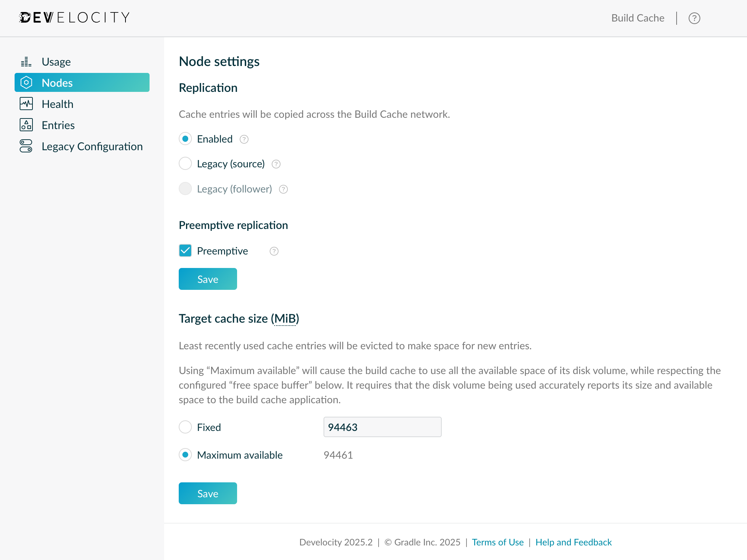Select the Fixed cache size option
This screenshot has width=747, height=560.
(x=185, y=427)
